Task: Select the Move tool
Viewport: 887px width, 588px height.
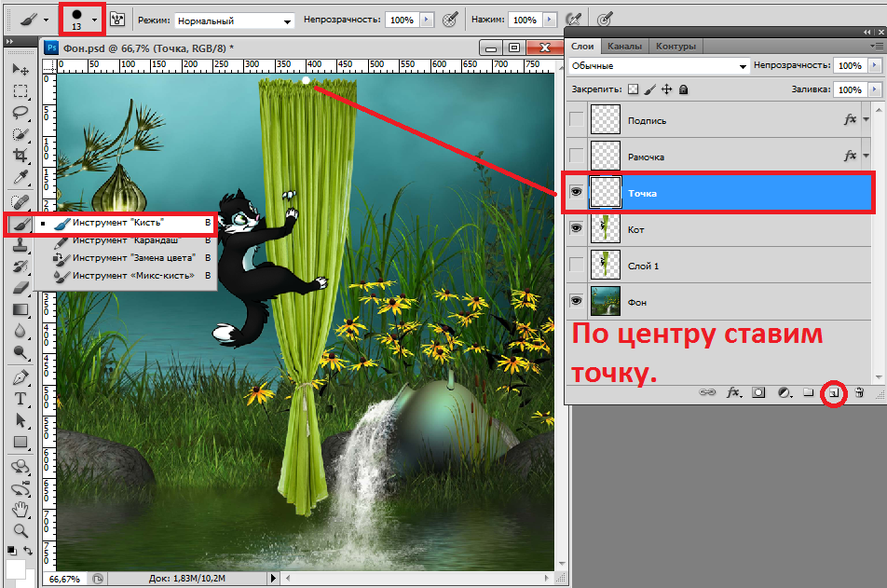Action: 20,69
